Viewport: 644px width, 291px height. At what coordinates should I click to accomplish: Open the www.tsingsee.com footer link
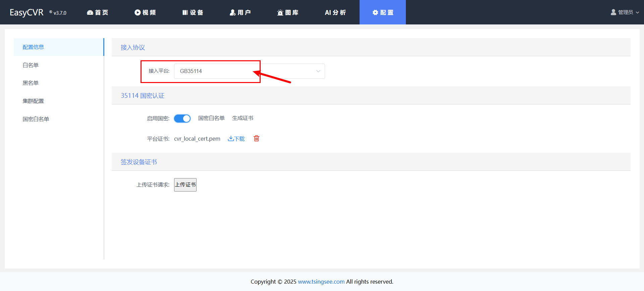pyautogui.click(x=321, y=282)
